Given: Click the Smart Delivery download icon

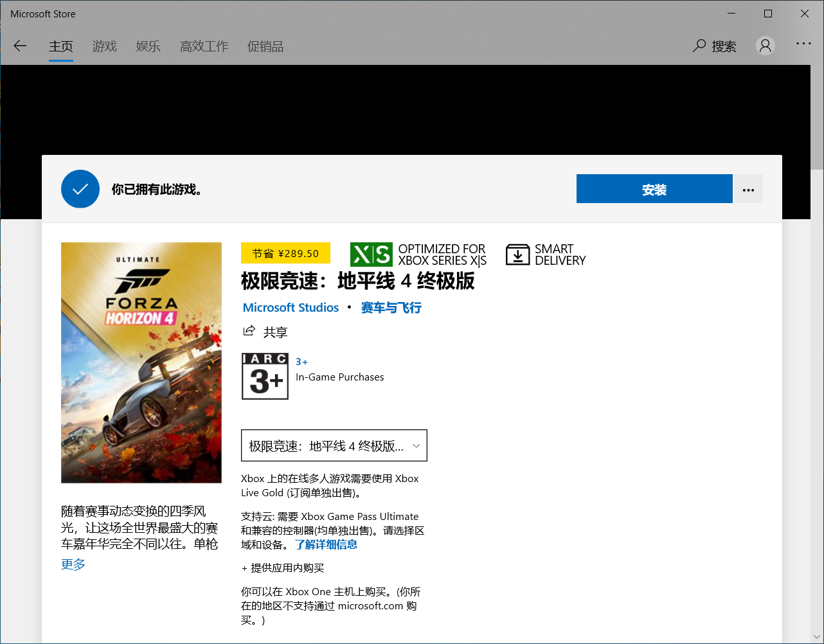Looking at the screenshot, I should [x=517, y=255].
